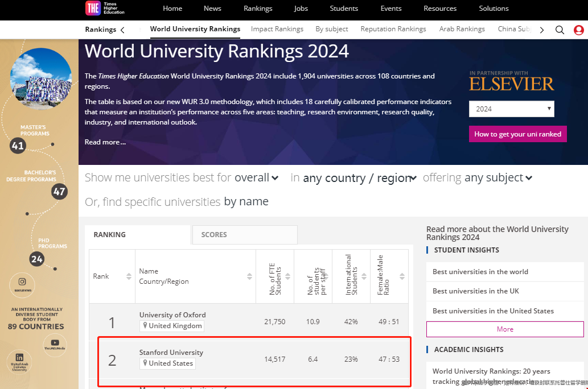This screenshot has width=588, height=389.
Task: Expand the 'overall' best-for dropdown
Action: (257, 177)
